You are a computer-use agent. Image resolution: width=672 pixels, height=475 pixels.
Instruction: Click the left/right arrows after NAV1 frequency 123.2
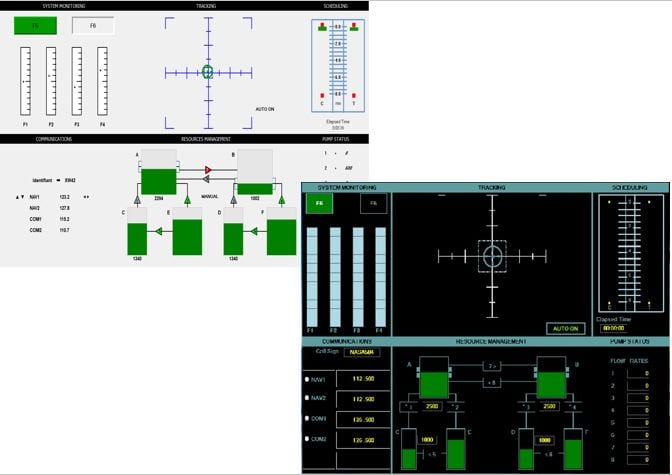[85, 198]
